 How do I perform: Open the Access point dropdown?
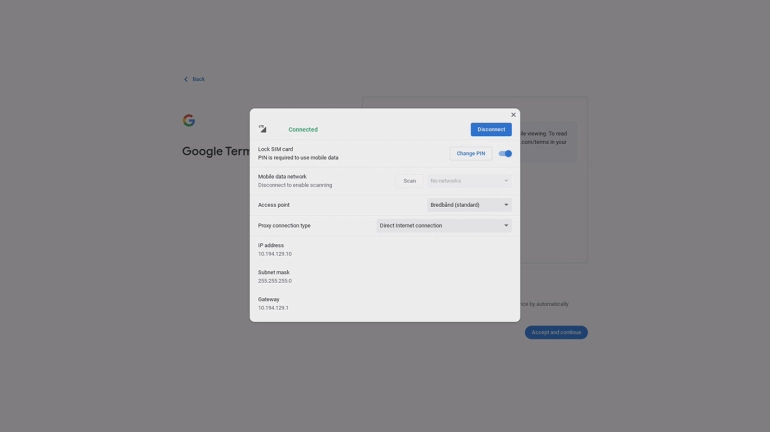click(469, 205)
